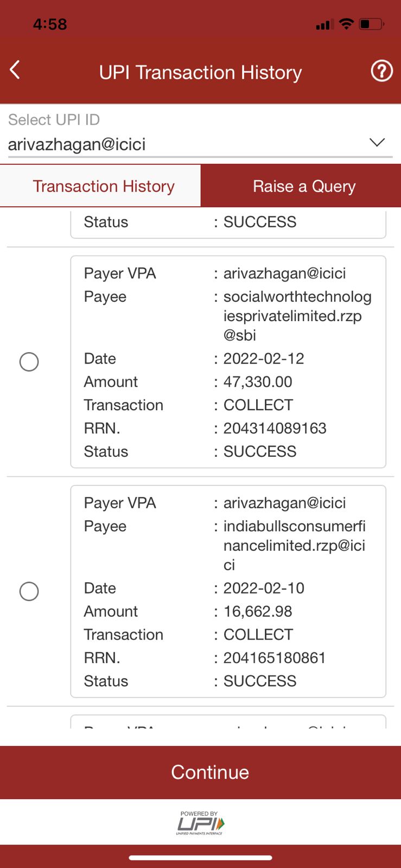This screenshot has width=401, height=868.
Task: Tap the battery indicator icon
Action: pyautogui.click(x=371, y=24)
